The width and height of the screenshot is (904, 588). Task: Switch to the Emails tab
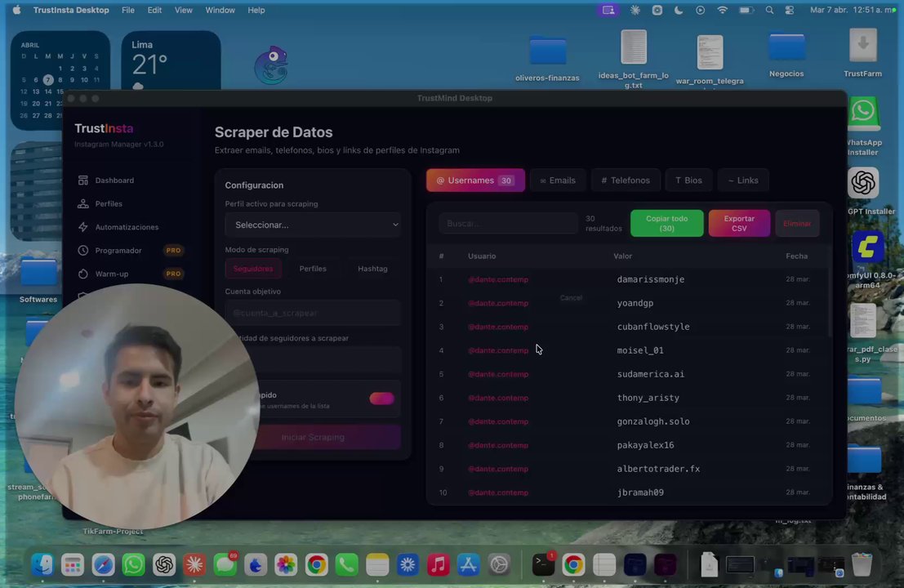coord(558,180)
